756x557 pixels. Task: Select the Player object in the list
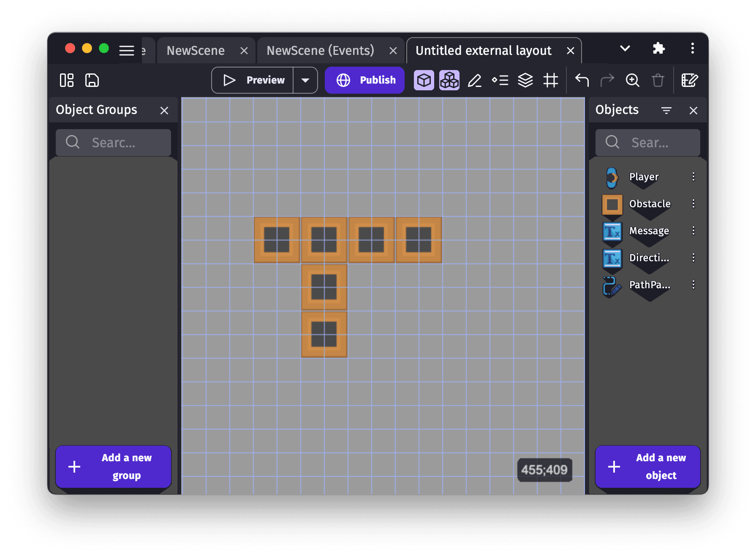click(644, 177)
